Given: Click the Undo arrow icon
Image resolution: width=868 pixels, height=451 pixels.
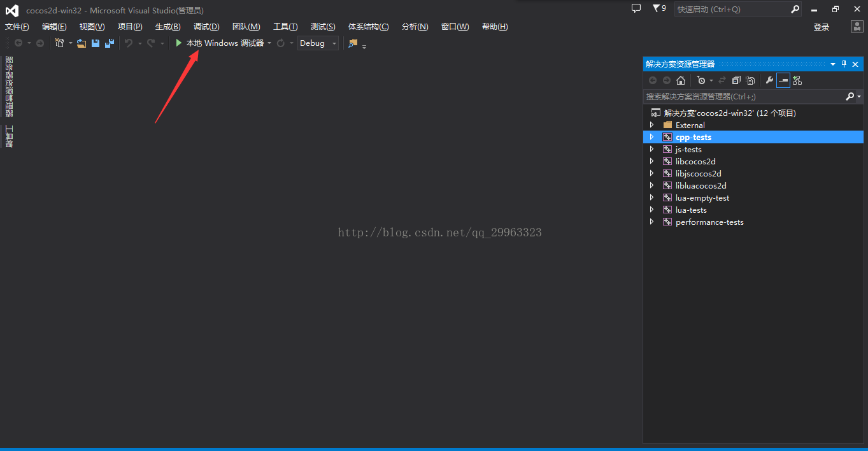Looking at the screenshot, I should tap(129, 43).
